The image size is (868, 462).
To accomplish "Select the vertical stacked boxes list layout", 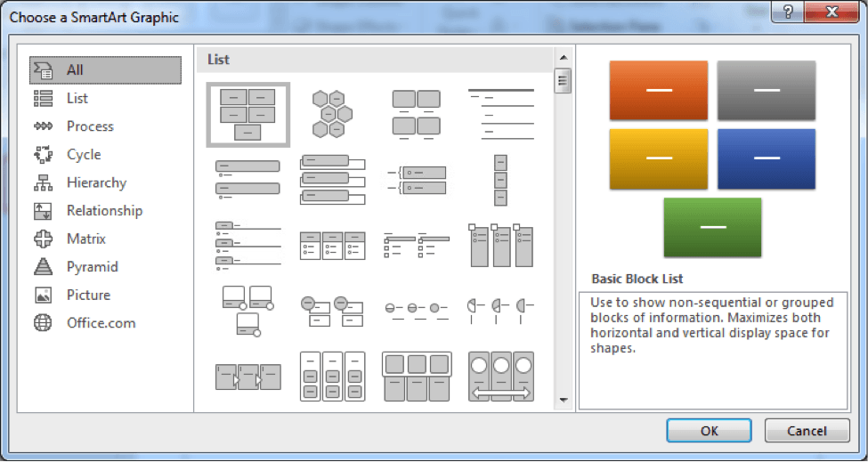I will (500, 179).
